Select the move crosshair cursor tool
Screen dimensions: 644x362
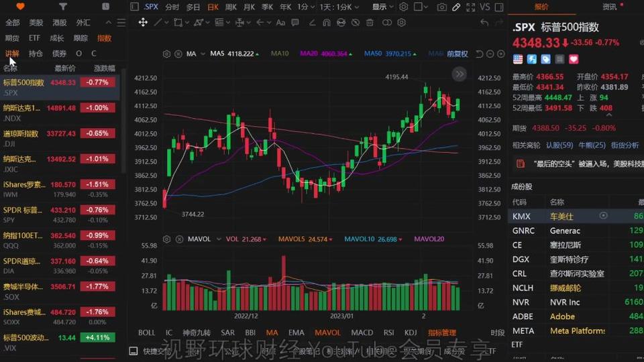143,22
